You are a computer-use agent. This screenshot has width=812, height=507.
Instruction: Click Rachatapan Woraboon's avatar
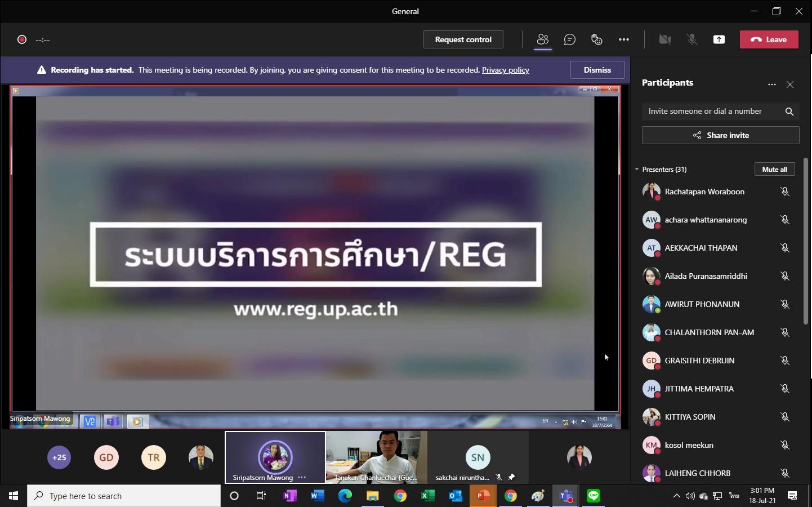[x=652, y=192]
